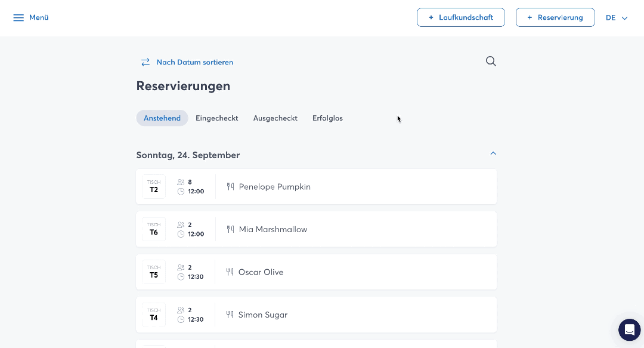Click the clock icon in the Simon Sugar row
The image size is (644, 348).
tap(181, 319)
